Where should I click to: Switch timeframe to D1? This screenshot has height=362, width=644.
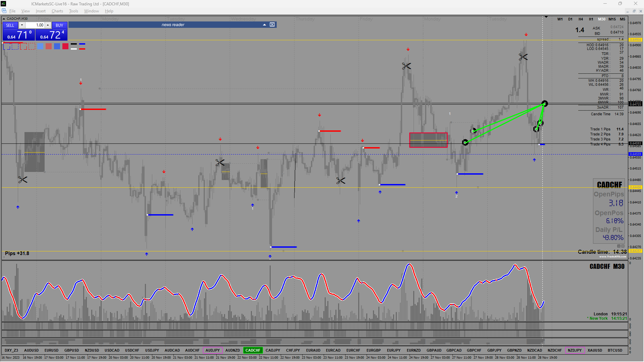(570, 19)
